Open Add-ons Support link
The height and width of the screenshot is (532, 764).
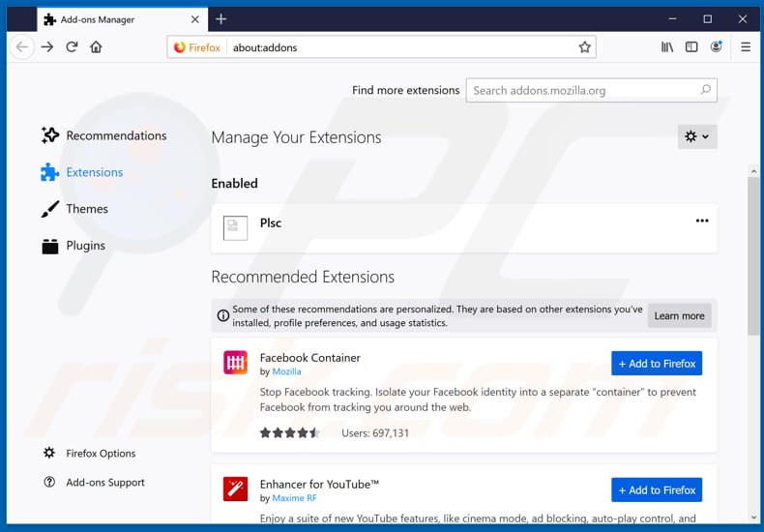tap(94, 483)
